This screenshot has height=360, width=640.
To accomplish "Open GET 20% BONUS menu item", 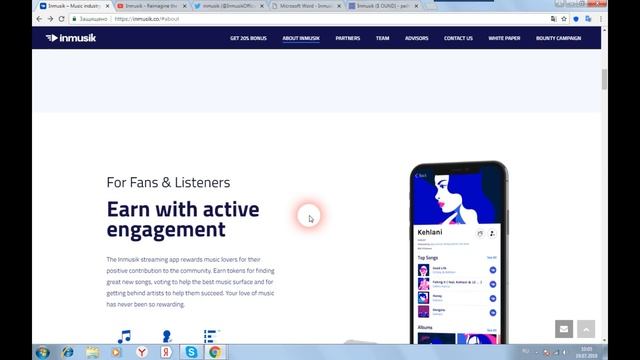I will click(x=248, y=38).
